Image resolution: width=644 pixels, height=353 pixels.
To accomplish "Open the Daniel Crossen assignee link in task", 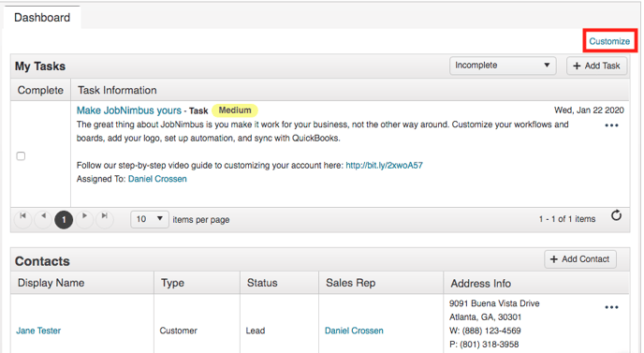I will coord(157,179).
